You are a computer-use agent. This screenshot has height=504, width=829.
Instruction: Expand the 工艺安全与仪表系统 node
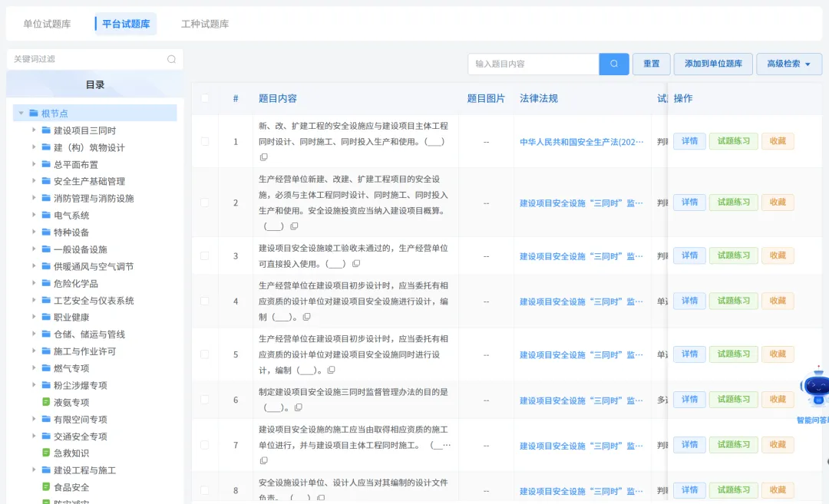34,299
